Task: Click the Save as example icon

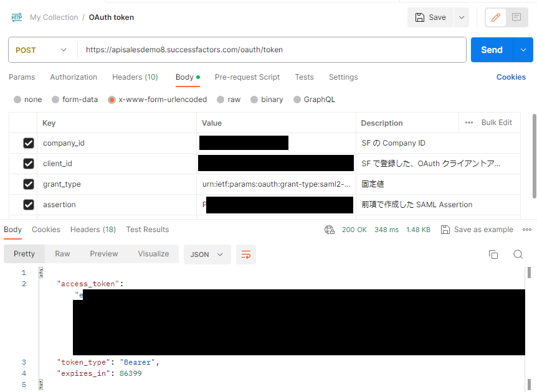Action: click(x=445, y=230)
